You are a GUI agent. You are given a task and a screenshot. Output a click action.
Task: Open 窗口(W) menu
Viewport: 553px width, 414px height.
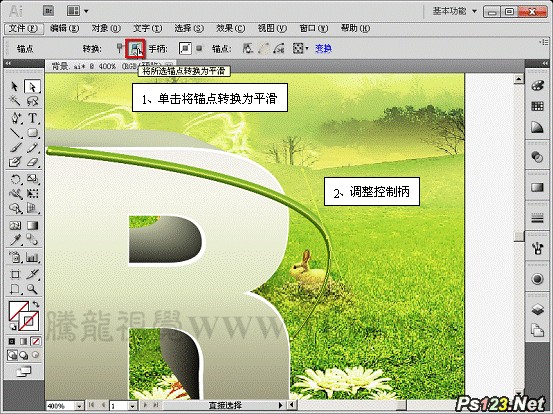(x=314, y=29)
